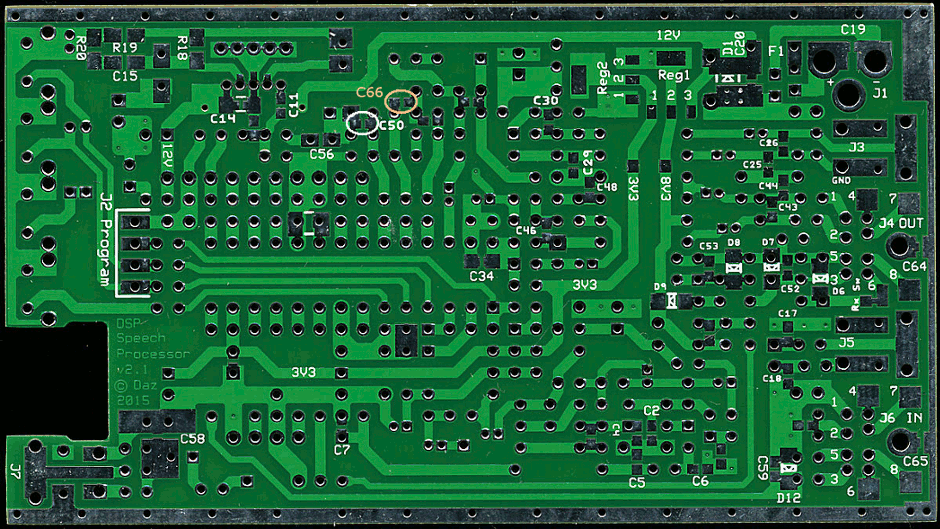Select the D8 diode footprint

(x=733, y=267)
